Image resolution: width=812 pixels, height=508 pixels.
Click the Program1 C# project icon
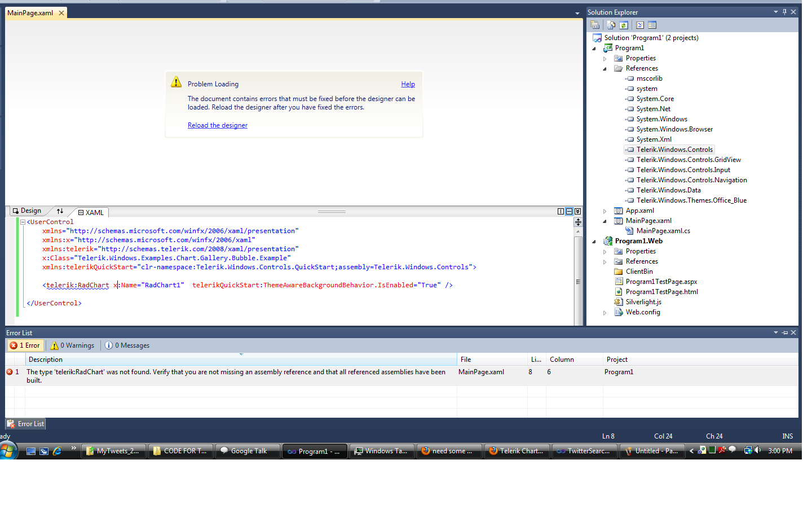(x=608, y=48)
